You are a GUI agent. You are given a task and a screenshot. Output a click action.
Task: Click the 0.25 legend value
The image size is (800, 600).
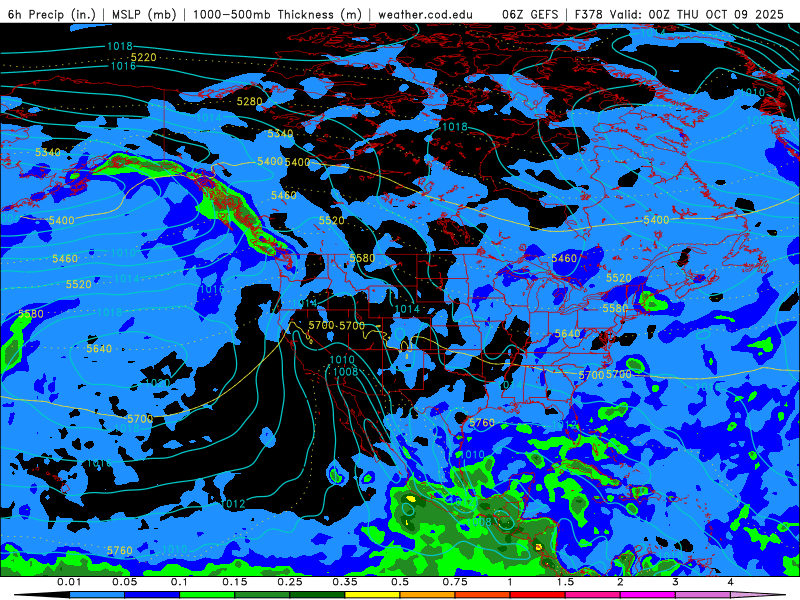290,582
